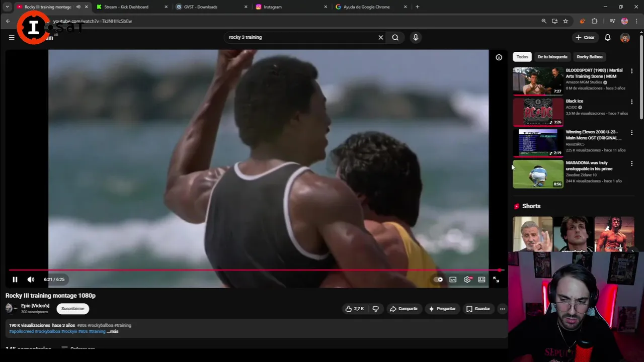Viewport: 644px width, 362px height.
Task: Focus the search field with rocky 3 training
Action: [x=302, y=37]
